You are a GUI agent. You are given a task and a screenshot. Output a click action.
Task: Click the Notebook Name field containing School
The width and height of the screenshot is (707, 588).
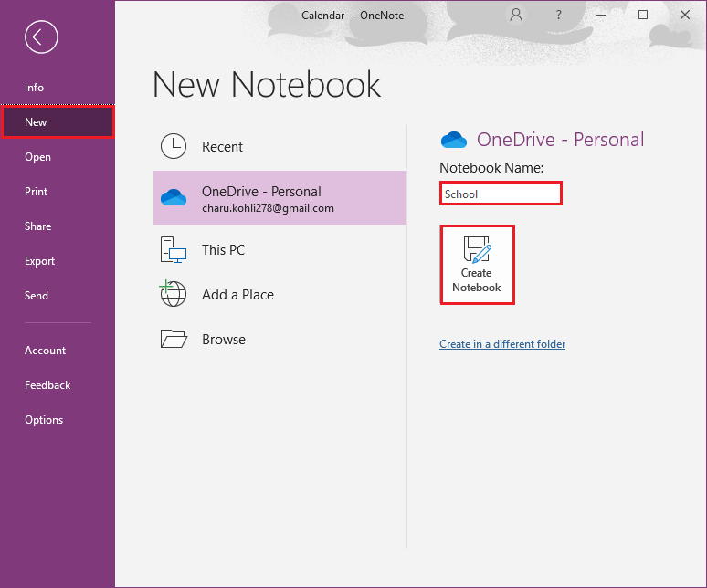pyautogui.click(x=501, y=194)
